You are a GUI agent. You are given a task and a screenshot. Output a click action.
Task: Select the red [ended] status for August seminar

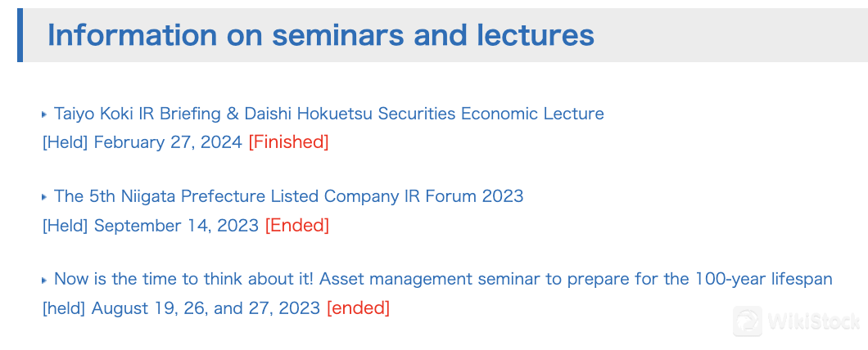pyautogui.click(x=358, y=308)
